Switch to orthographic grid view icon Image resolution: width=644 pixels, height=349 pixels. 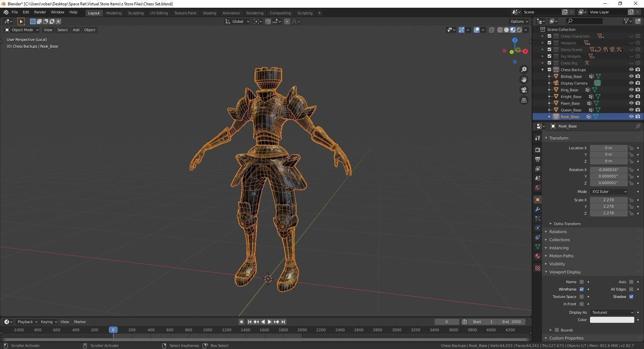click(524, 100)
